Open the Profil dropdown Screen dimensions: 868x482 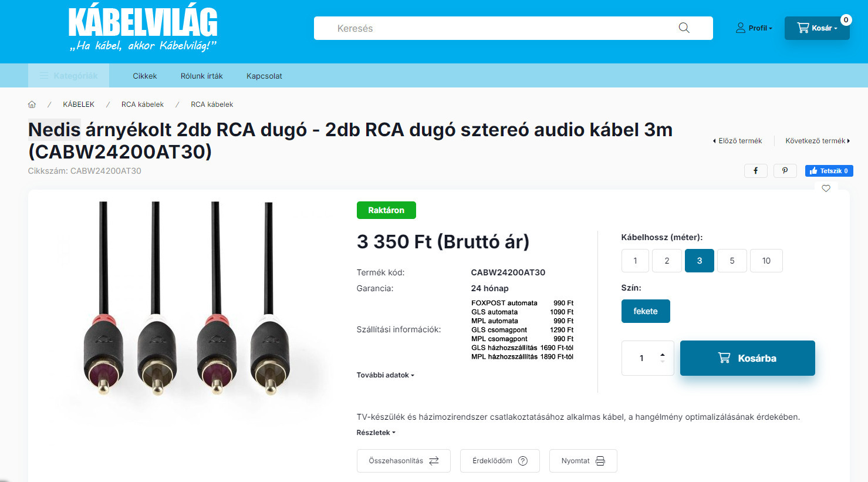754,28
